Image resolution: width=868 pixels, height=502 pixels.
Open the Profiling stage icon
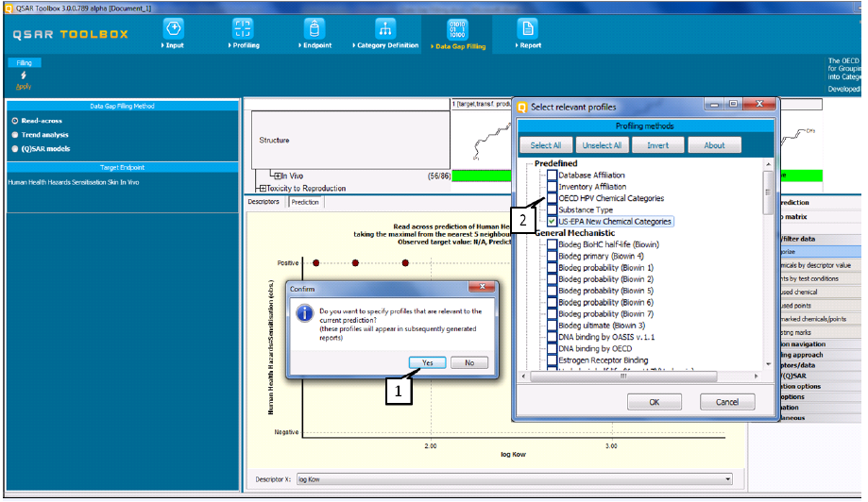(x=243, y=28)
